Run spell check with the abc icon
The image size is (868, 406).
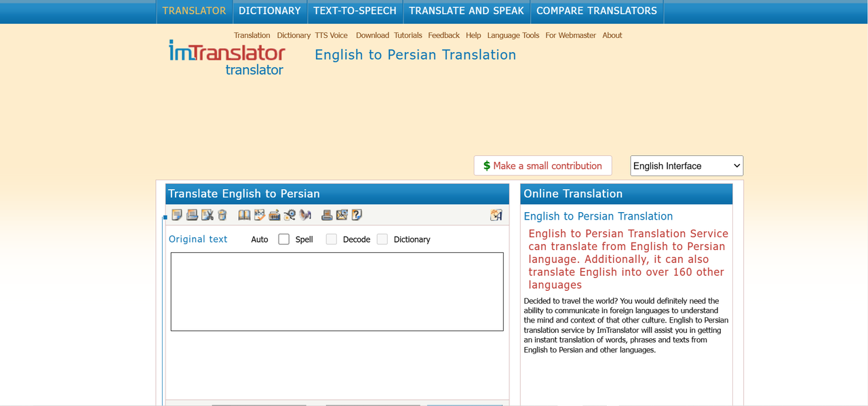coord(260,215)
